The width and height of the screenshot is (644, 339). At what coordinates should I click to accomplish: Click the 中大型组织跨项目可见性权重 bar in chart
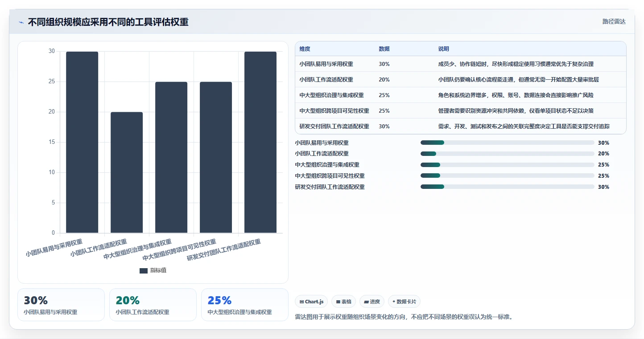(x=216, y=157)
